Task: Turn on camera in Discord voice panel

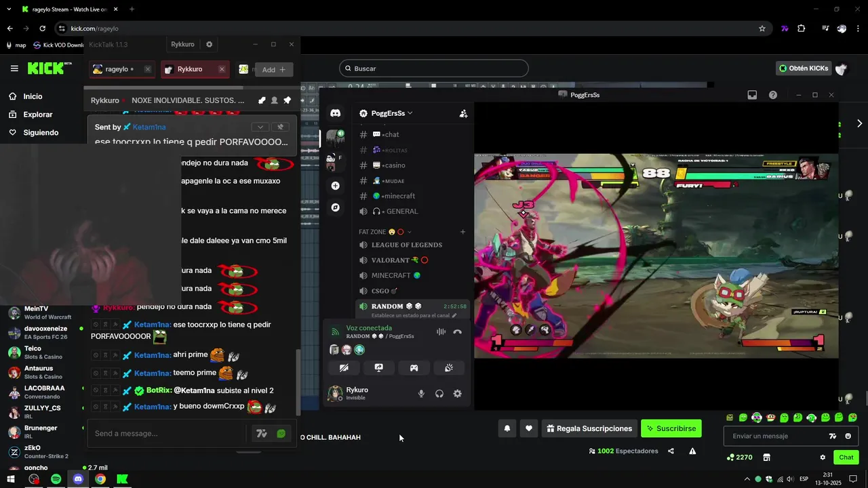Action: (x=344, y=368)
